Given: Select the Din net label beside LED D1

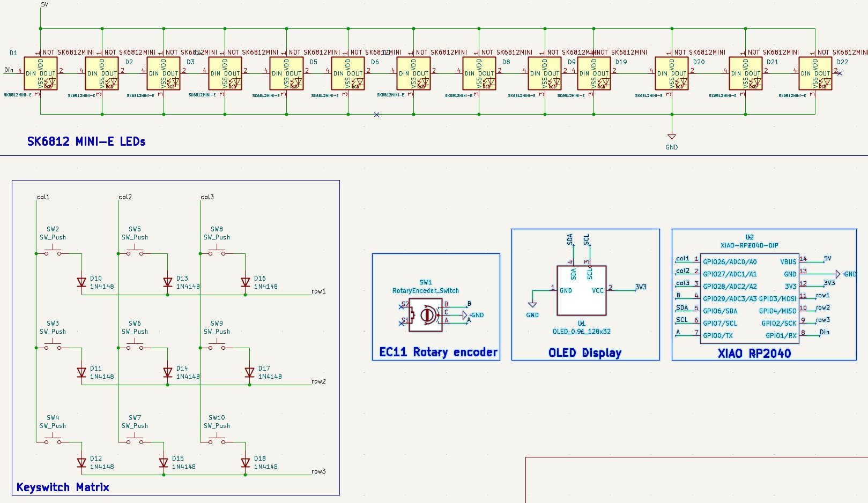Looking at the screenshot, I should [x=9, y=70].
